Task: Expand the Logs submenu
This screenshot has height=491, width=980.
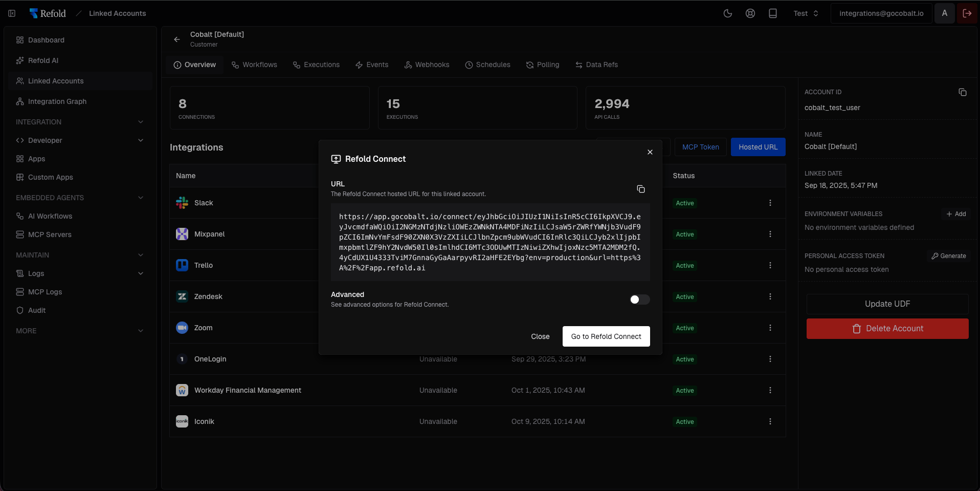Action: [141, 273]
